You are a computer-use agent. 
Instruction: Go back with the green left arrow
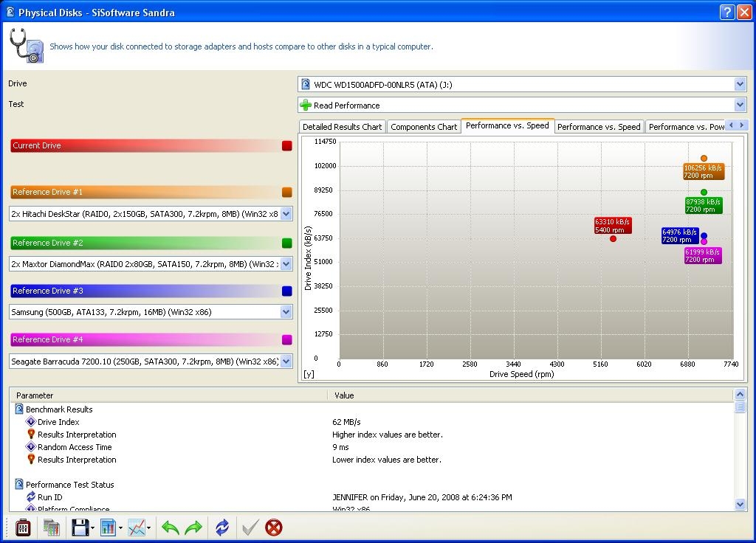[x=171, y=528]
